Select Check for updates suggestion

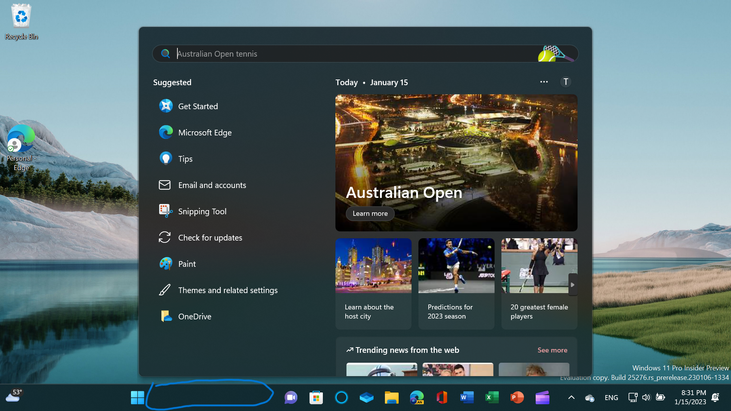click(200, 238)
